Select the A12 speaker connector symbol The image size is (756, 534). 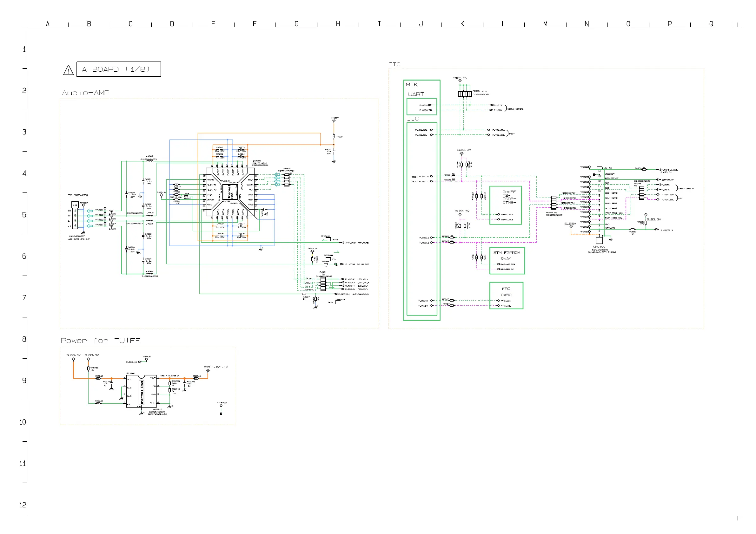(x=76, y=217)
